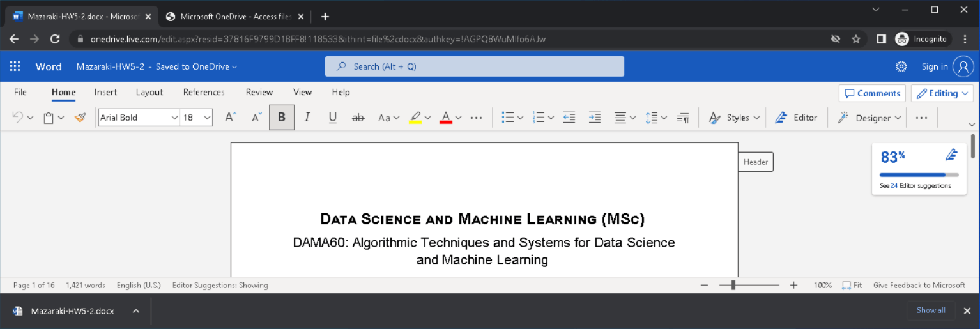Click the zoom out minus button

pos(704,285)
